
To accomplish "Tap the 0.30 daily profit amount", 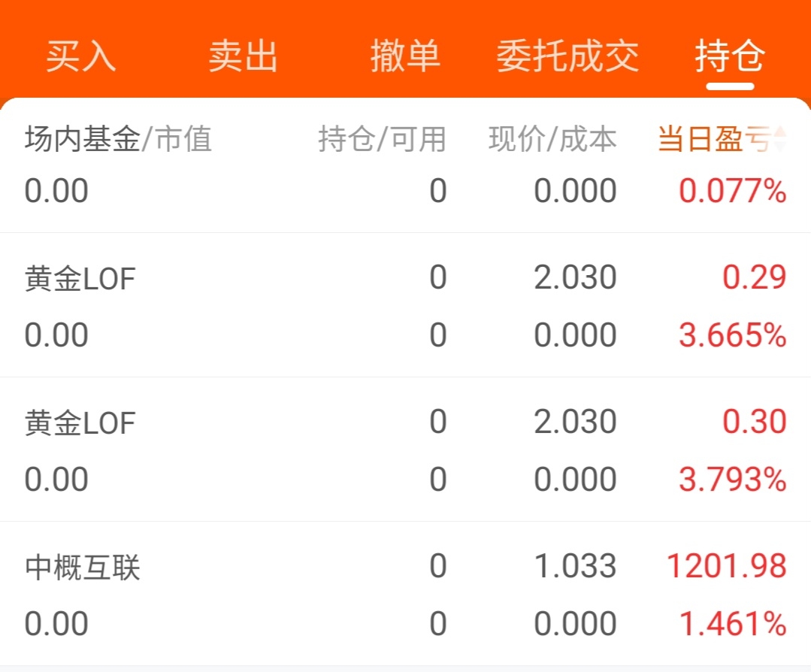I will tap(755, 422).
